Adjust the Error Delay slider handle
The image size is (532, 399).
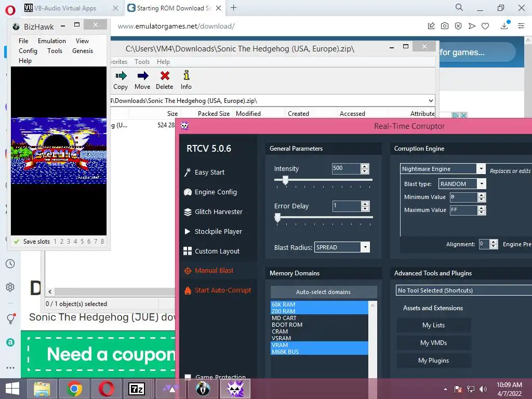pos(277,218)
